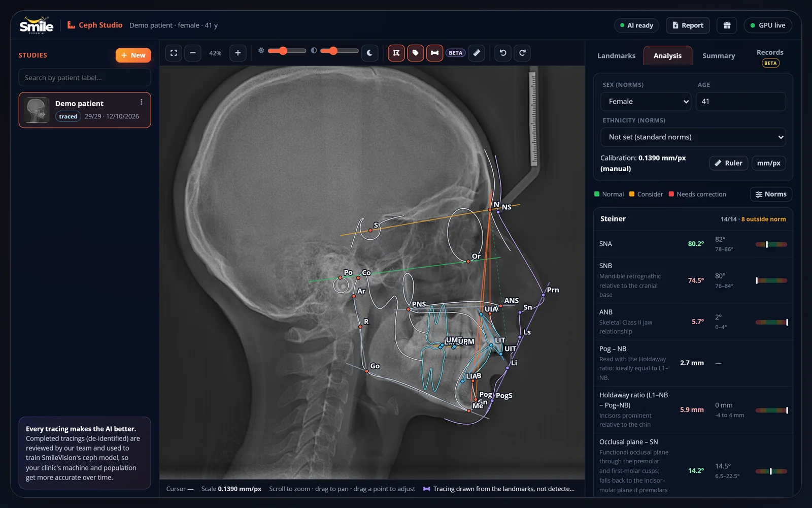The width and height of the screenshot is (812, 508).
Task: Adjust the brightness slider
Action: click(x=287, y=51)
